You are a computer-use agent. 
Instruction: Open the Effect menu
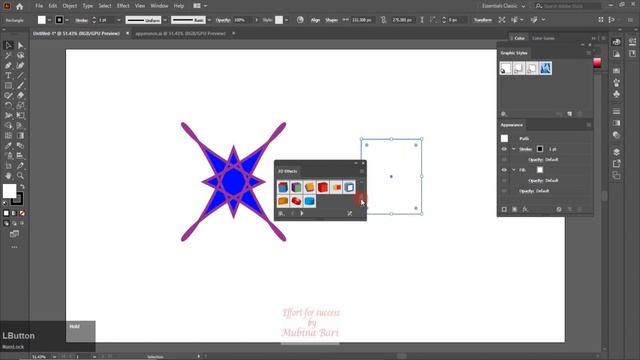pos(123,6)
